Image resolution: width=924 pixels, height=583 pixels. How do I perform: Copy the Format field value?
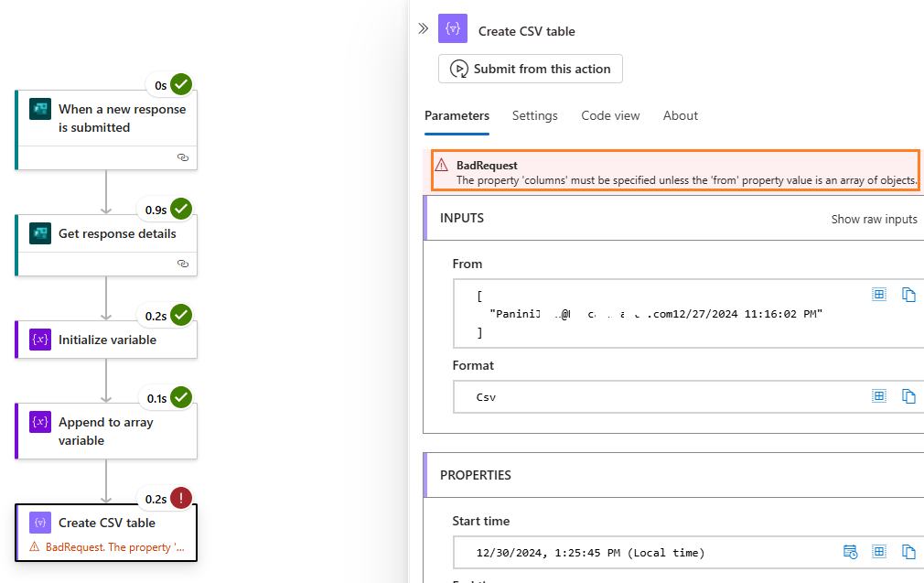908,396
